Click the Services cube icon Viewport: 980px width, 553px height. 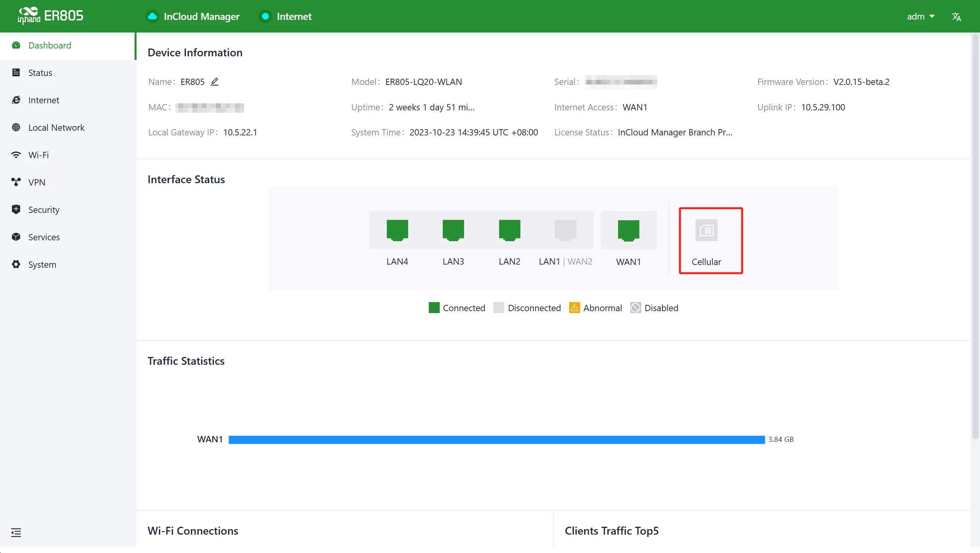pos(16,237)
